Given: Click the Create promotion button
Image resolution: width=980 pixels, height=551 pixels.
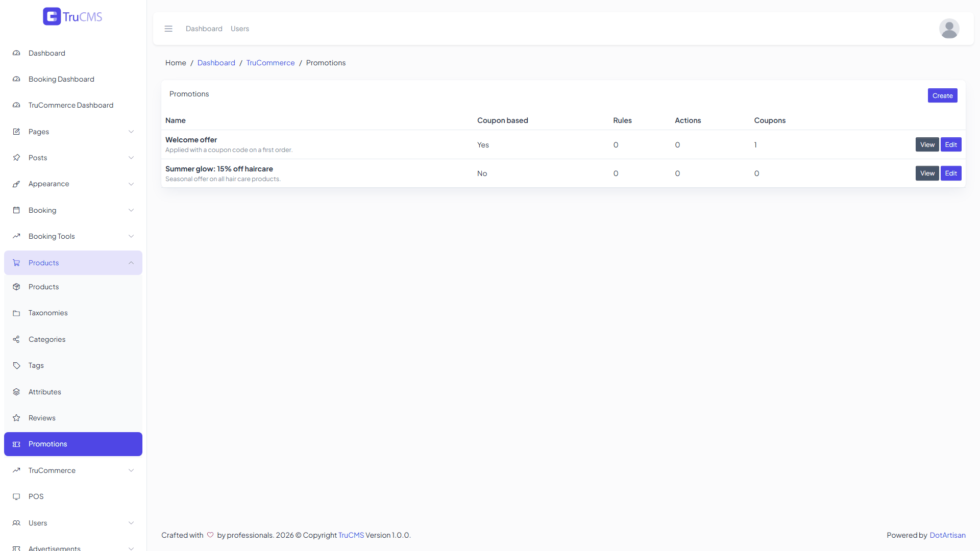Looking at the screenshot, I should pyautogui.click(x=942, y=95).
